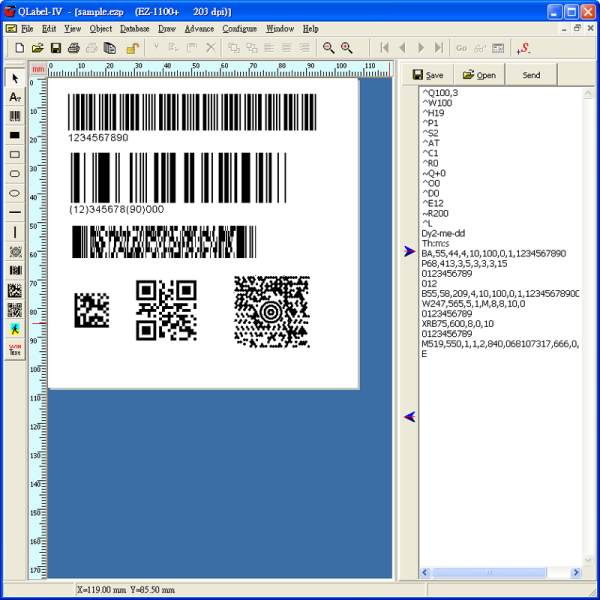
Task: Click command line '^Q100,3'
Action: tap(440, 93)
